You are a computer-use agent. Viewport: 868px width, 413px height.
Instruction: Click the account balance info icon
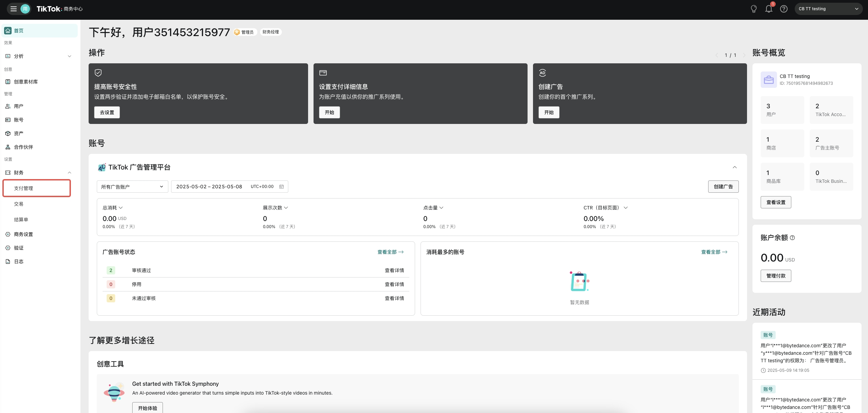point(792,238)
